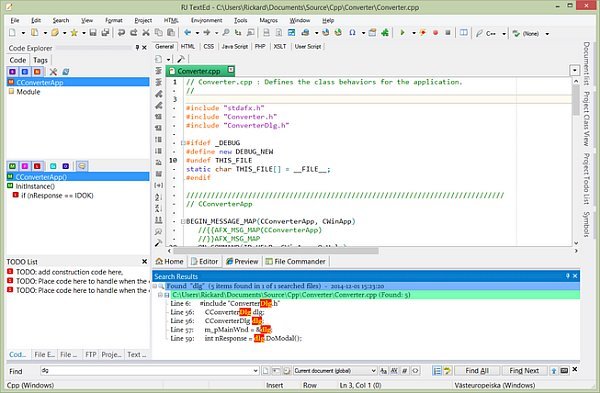This screenshot has height=393, width=600.
Task: Select InitInstance() in the Code Explorer
Action: pos(35,186)
